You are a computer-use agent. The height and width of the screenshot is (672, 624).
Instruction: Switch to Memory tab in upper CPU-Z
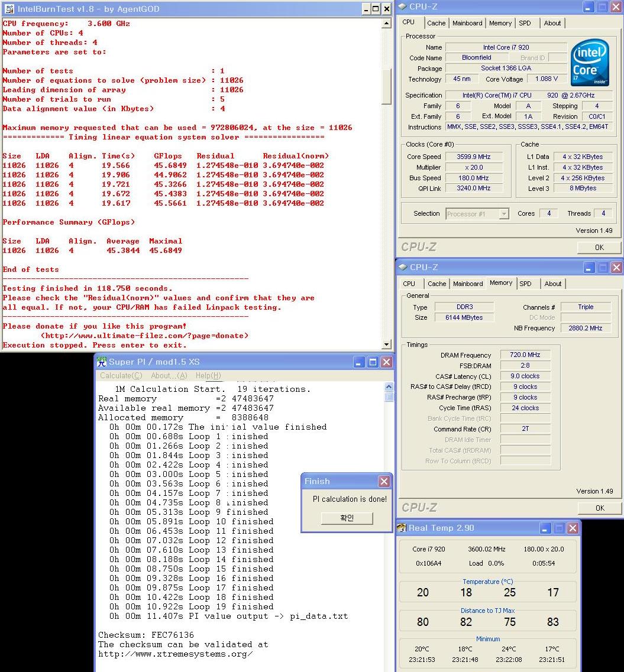500,23
